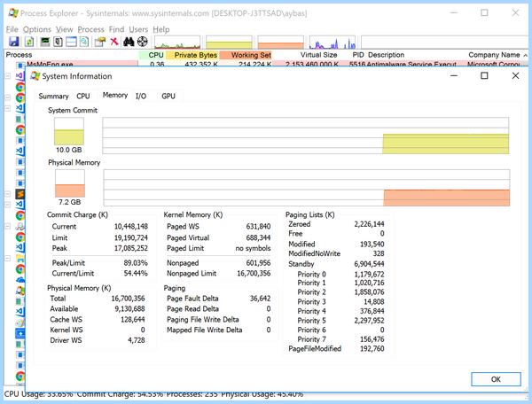Click the binoculars Find Handle icon
The height and width of the screenshot is (404, 532).
pyautogui.click(x=129, y=42)
